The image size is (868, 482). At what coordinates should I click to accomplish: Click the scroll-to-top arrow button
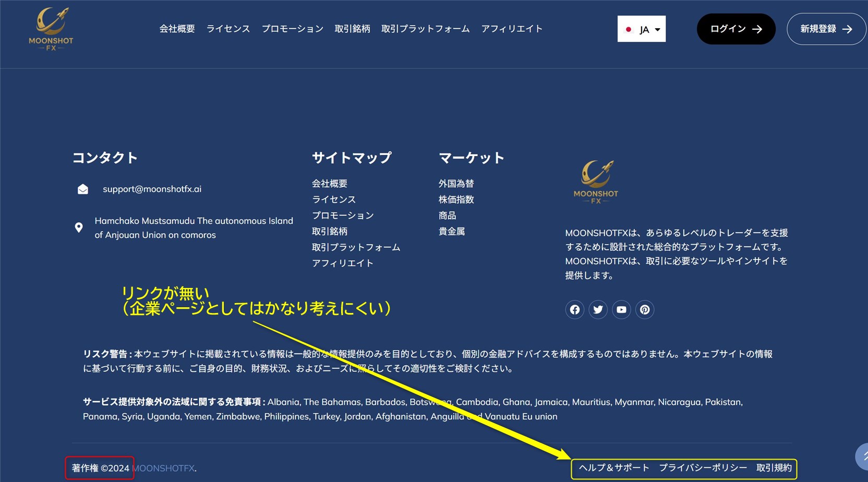tap(862, 456)
